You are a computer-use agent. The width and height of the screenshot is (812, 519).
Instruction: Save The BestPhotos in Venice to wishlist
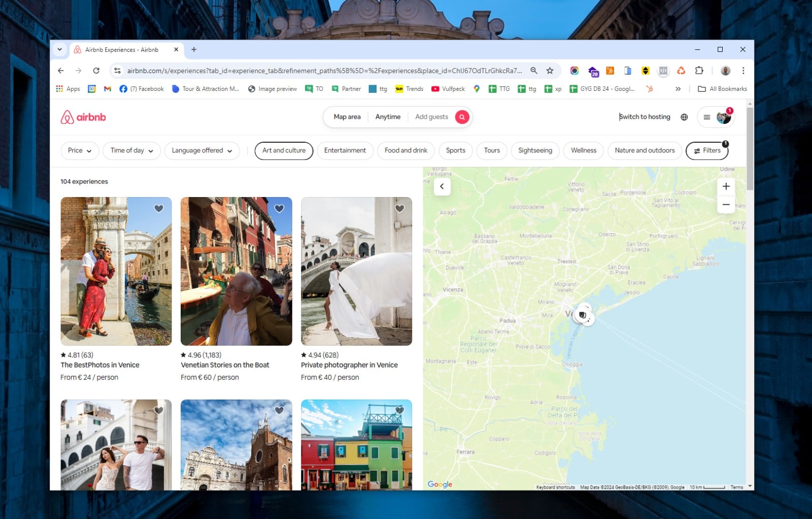point(159,209)
